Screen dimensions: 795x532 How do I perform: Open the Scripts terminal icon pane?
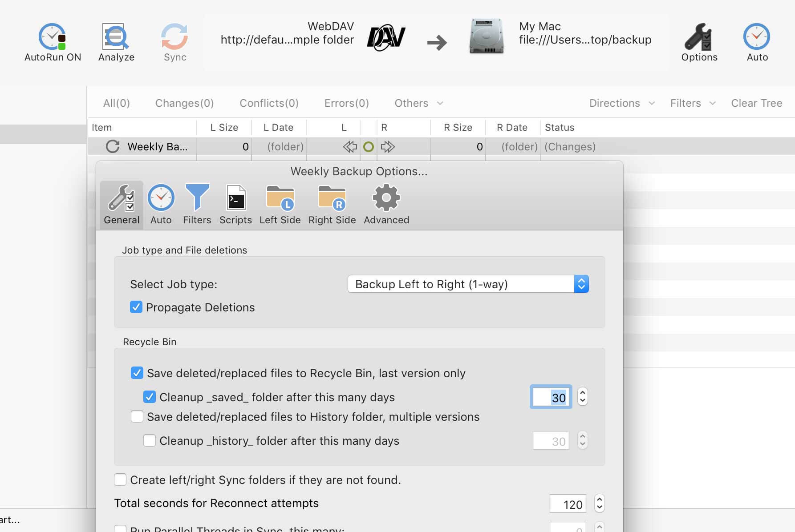point(235,198)
